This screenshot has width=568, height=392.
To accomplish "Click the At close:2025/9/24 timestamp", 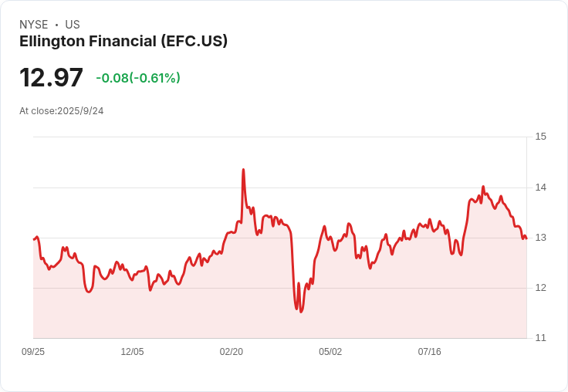I will (x=62, y=111).
